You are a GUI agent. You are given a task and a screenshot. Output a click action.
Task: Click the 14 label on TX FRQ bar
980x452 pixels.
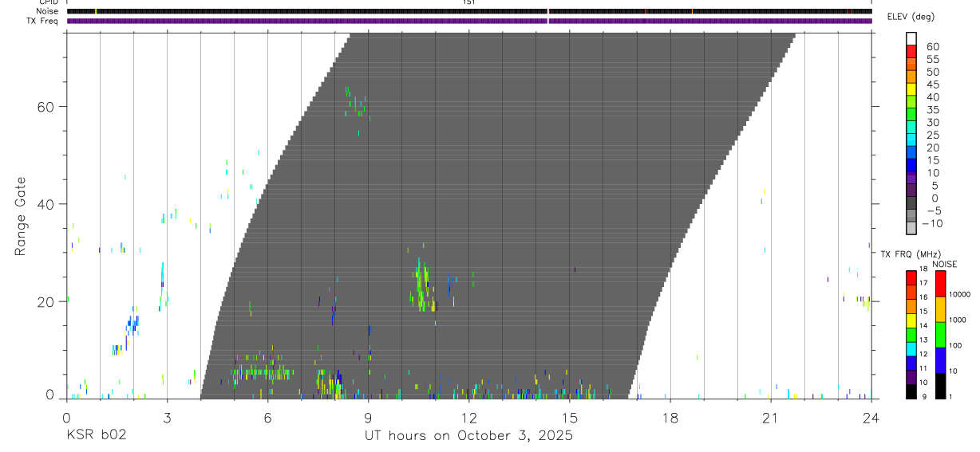coord(923,325)
